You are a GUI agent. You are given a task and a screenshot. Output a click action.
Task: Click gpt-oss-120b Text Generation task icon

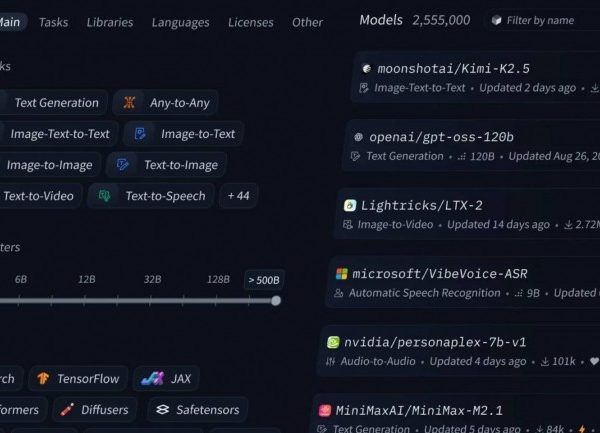[355, 156]
